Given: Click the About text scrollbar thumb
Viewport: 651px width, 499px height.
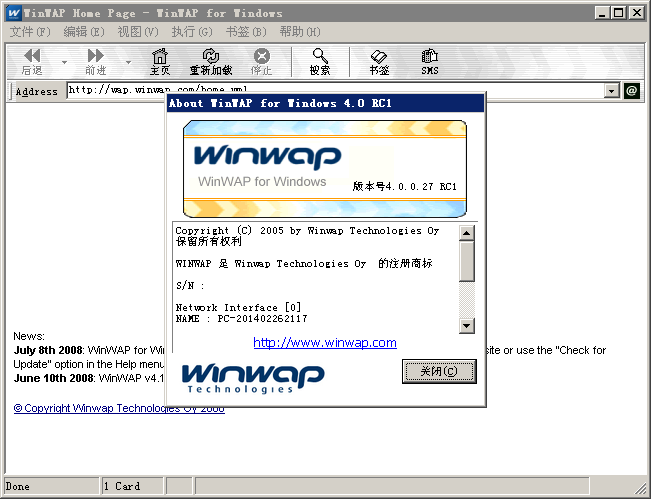Looking at the screenshot, I should [x=467, y=262].
